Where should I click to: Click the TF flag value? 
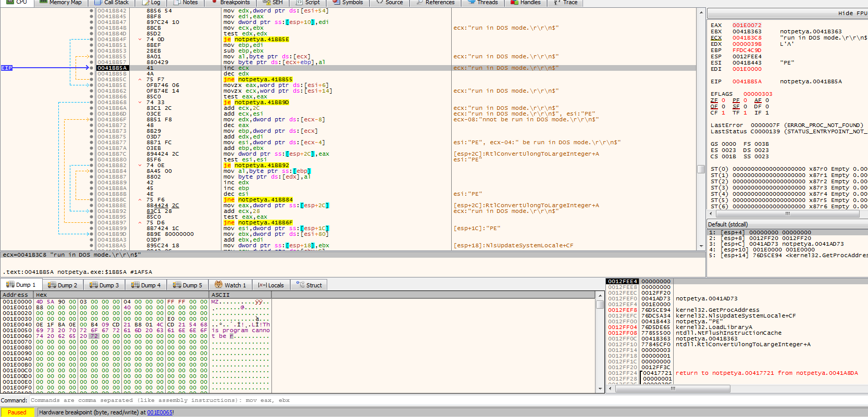[x=745, y=112]
